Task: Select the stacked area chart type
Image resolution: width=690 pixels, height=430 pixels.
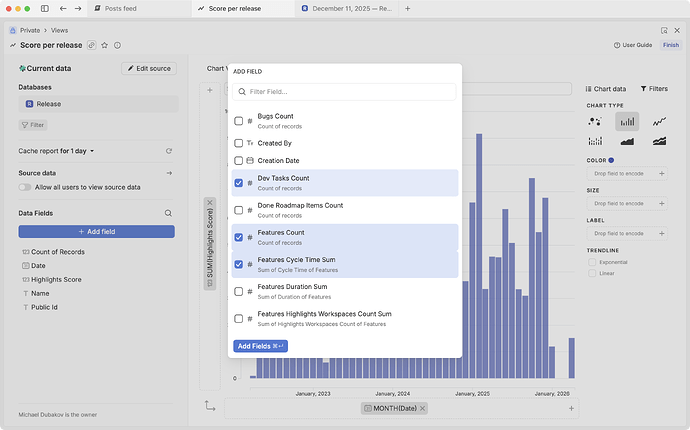Action: click(659, 142)
